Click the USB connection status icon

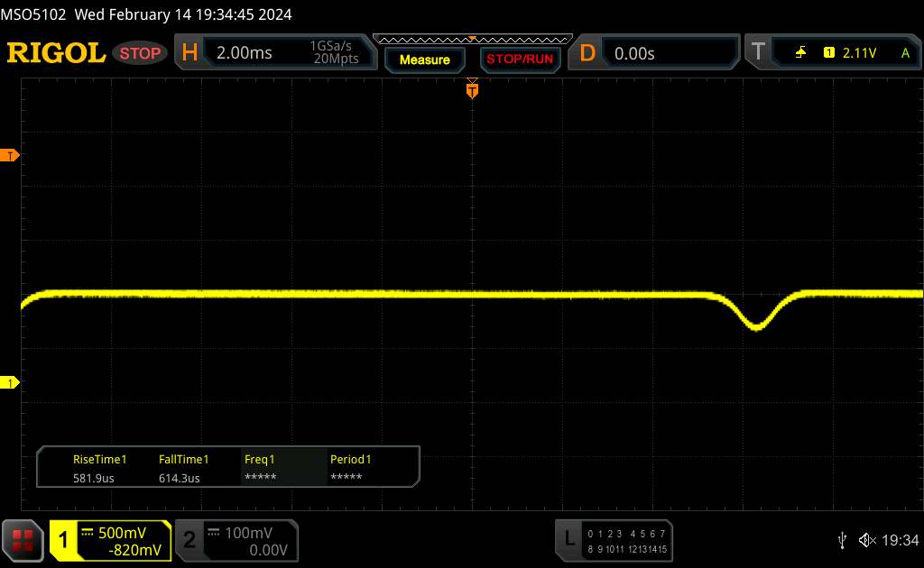pos(842,540)
